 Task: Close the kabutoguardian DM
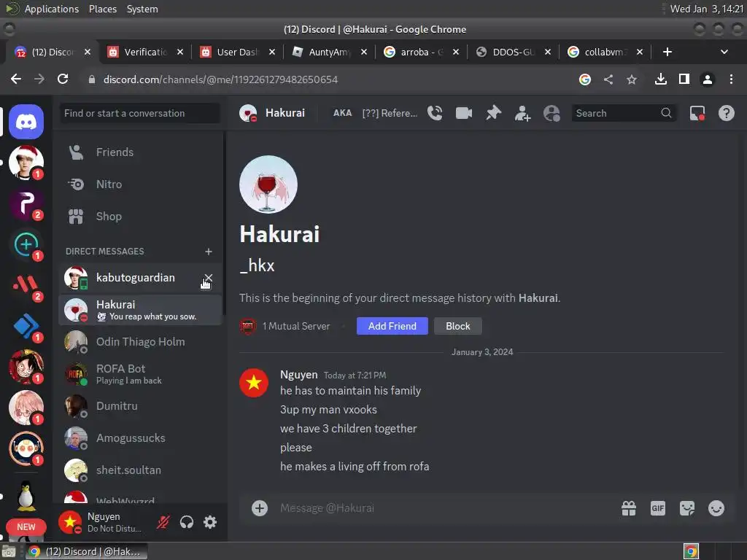click(208, 278)
